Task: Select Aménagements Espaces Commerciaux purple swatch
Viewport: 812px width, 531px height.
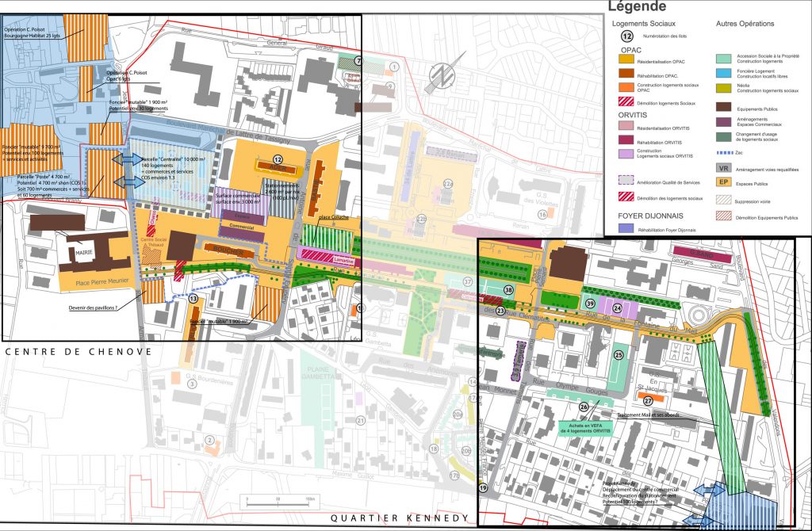Action: 724,122
